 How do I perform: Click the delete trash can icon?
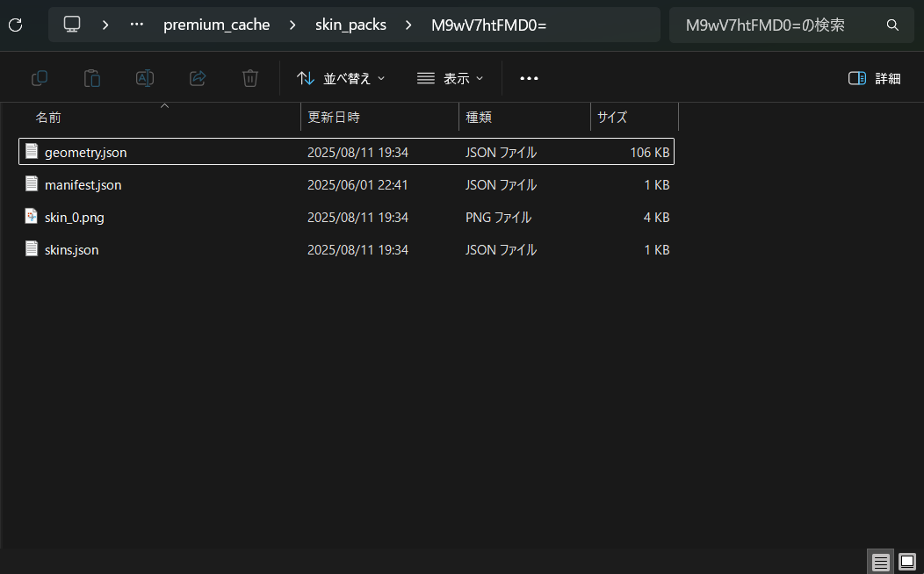click(x=250, y=78)
